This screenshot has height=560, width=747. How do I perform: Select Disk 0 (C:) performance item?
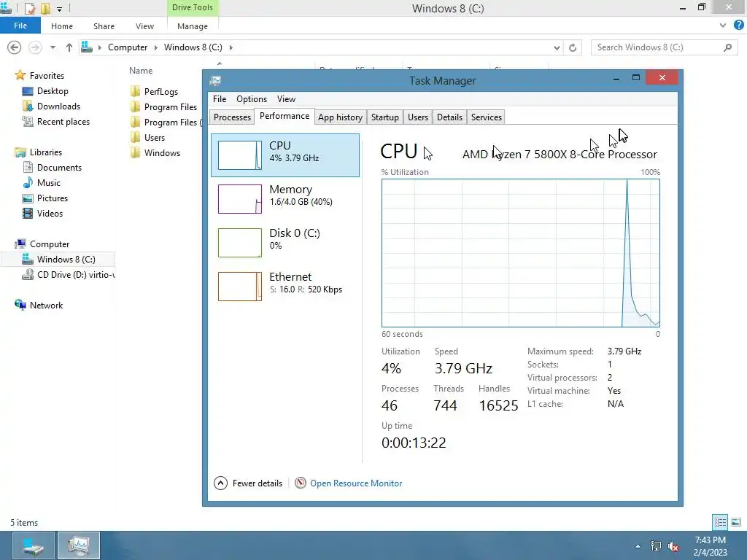click(285, 242)
